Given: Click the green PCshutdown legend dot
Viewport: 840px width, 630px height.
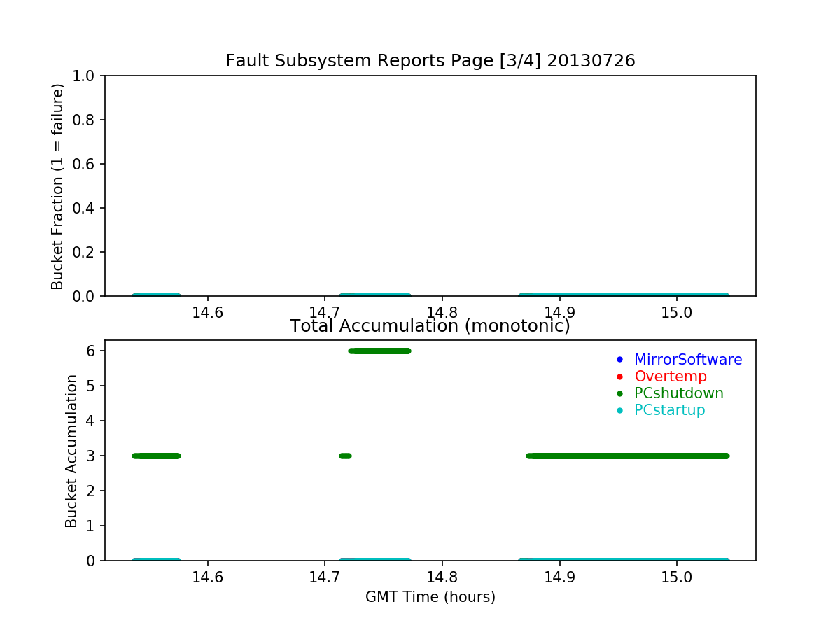Looking at the screenshot, I should click(x=619, y=393).
